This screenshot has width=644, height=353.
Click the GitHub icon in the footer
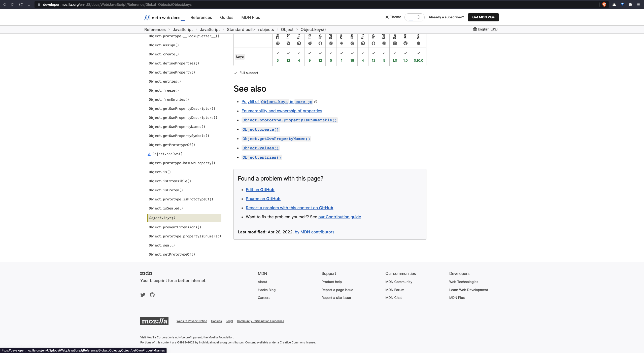(x=152, y=295)
